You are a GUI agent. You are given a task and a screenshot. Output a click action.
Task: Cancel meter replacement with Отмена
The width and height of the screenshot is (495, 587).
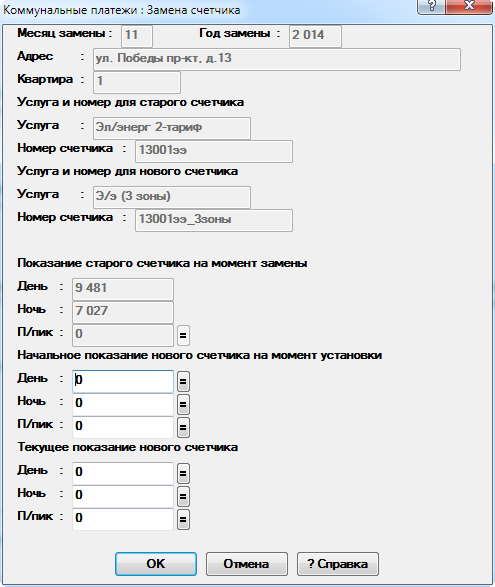pos(247,564)
